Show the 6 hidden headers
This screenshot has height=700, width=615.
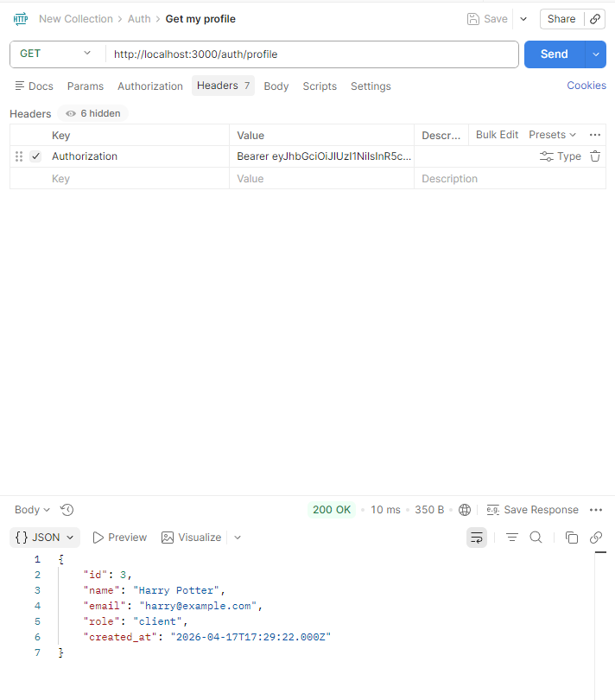tap(92, 113)
